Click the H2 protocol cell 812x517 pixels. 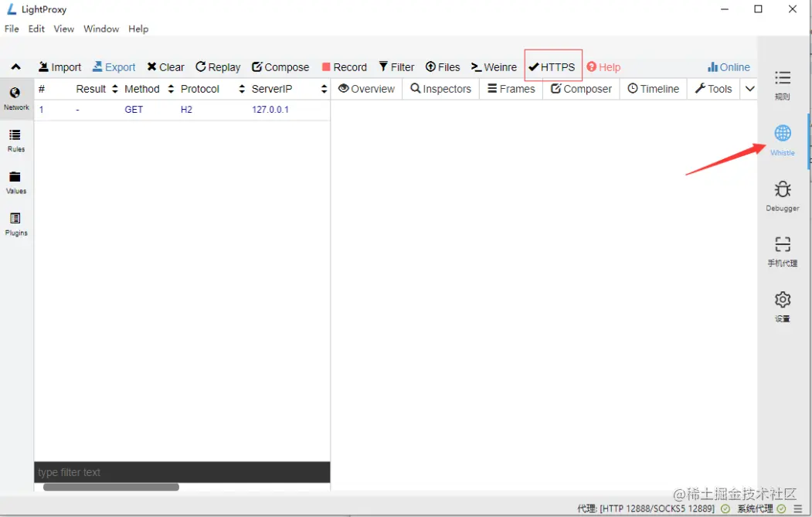click(186, 110)
